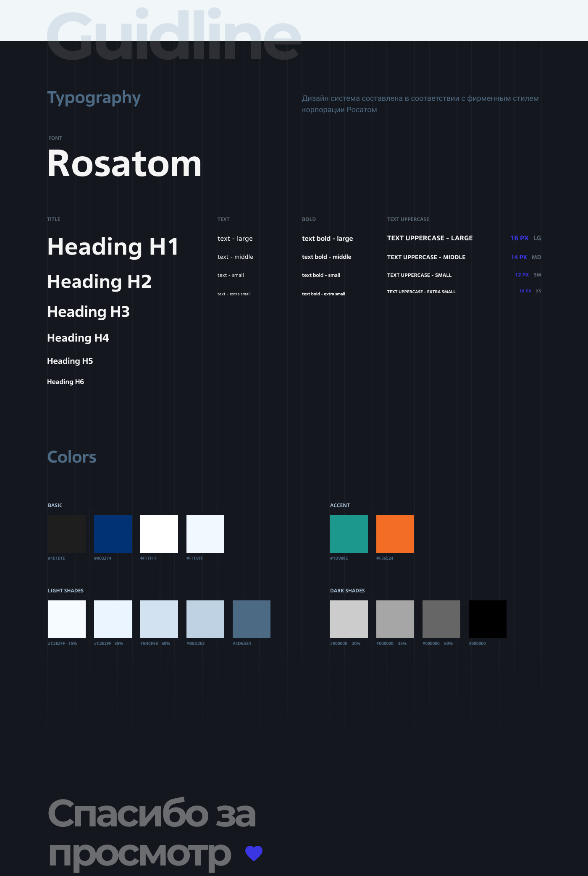Click the Russian description mentioning Росатом
Viewport: 588px width, 876px height.
tap(420, 104)
